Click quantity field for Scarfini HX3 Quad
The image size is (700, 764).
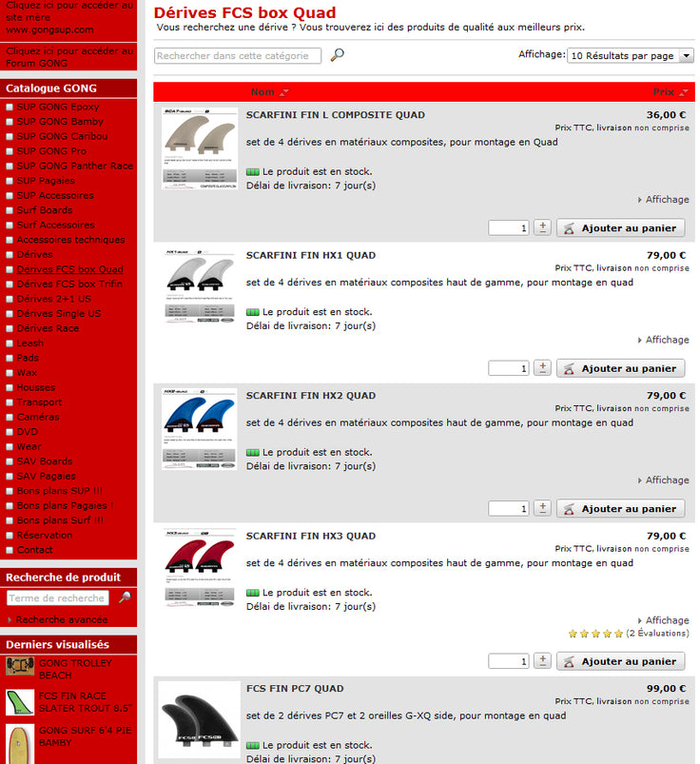pyautogui.click(x=509, y=661)
